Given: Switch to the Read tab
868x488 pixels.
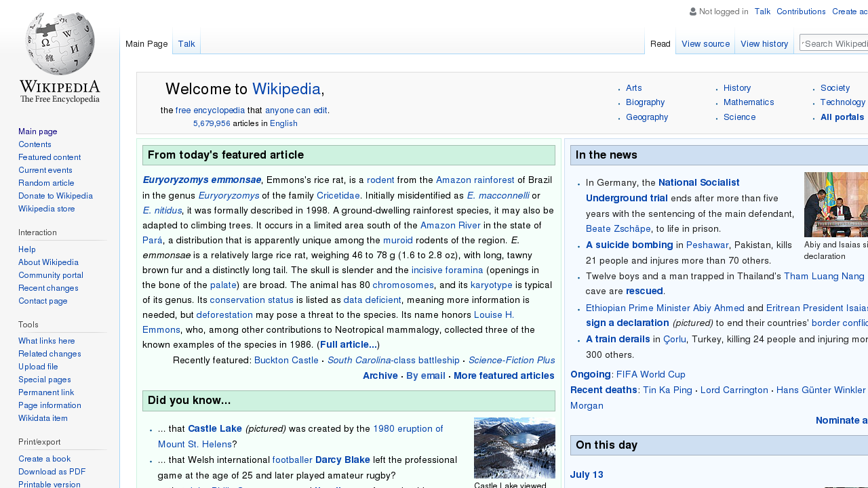Looking at the screenshot, I should [x=660, y=43].
